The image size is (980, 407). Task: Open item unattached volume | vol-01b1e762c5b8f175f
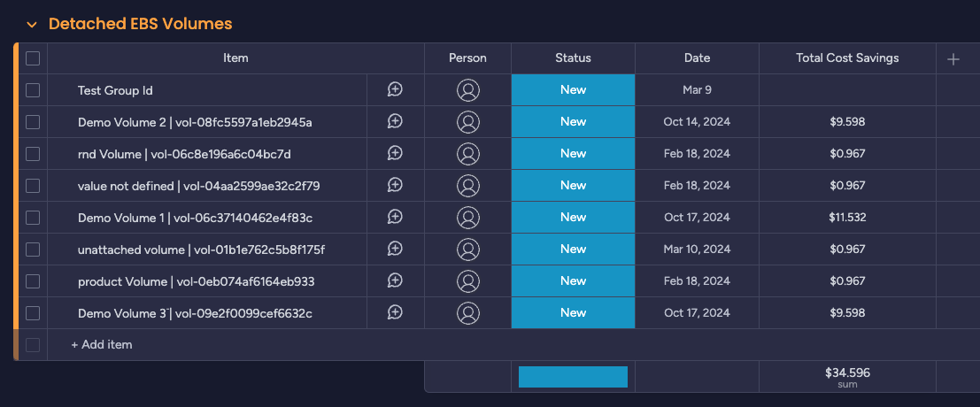pyautogui.click(x=201, y=250)
